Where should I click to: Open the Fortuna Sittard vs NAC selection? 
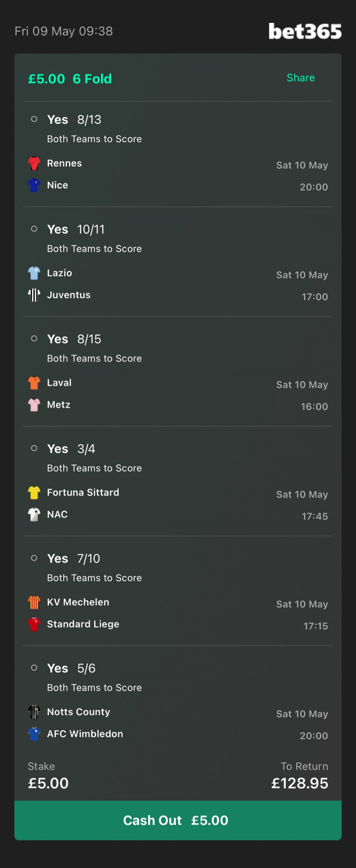click(178, 481)
